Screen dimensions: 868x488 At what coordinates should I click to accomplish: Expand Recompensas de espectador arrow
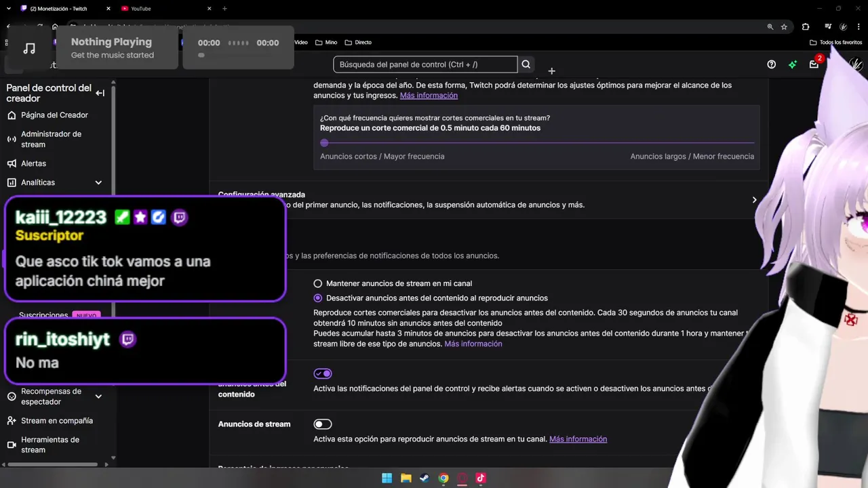click(98, 396)
